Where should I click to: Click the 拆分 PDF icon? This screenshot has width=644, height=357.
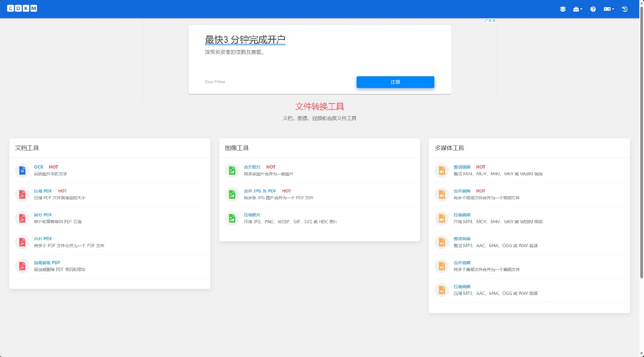coord(22,218)
